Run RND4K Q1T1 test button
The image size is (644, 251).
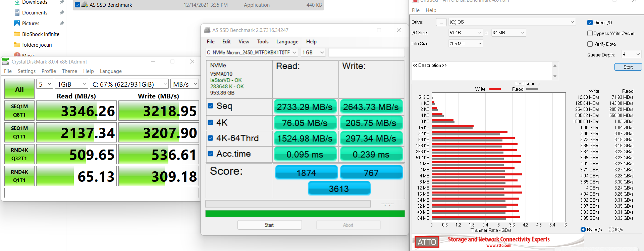click(19, 176)
